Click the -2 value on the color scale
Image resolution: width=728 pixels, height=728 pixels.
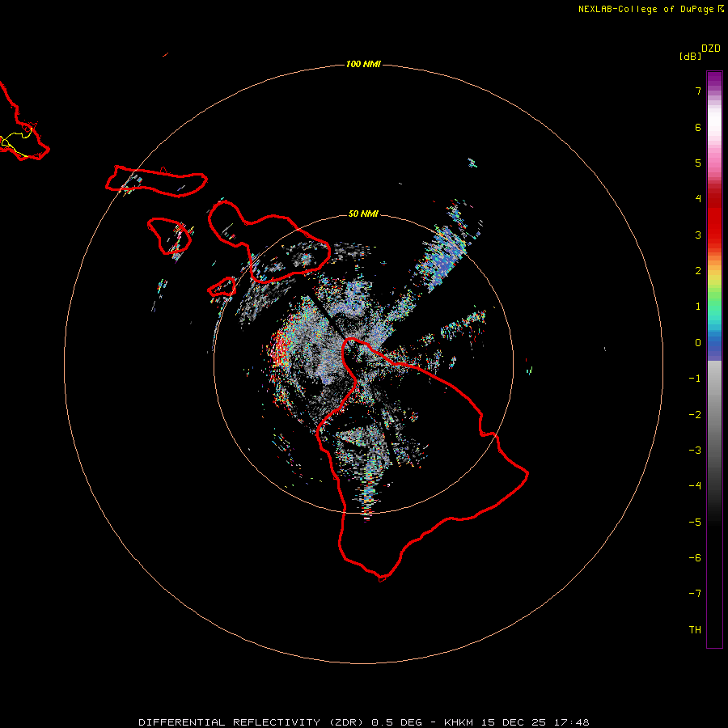click(695, 415)
